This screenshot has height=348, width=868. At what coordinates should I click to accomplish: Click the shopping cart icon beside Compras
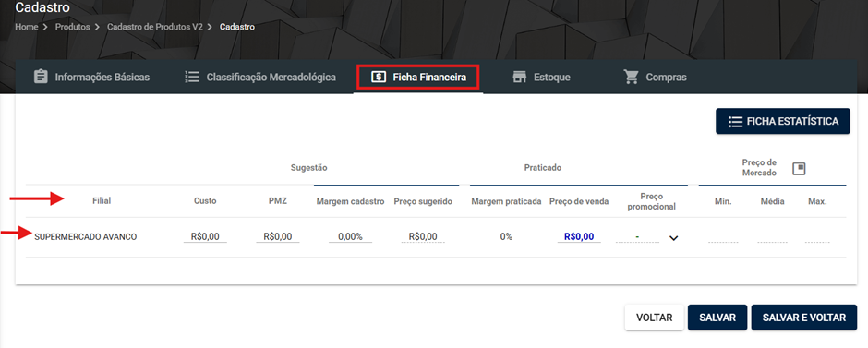[x=631, y=77]
